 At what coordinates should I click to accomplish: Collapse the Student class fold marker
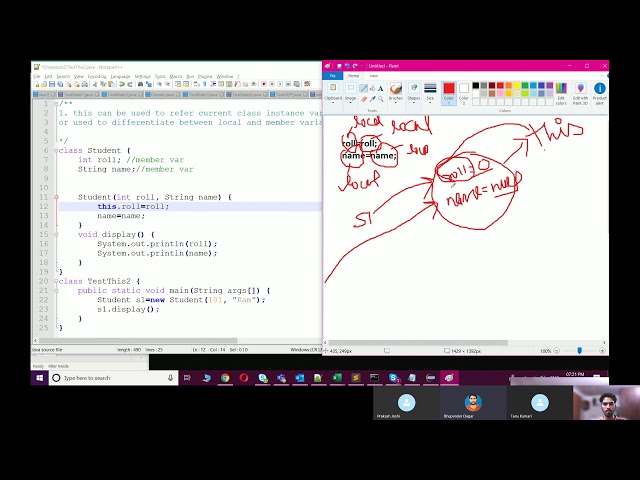click(x=56, y=151)
